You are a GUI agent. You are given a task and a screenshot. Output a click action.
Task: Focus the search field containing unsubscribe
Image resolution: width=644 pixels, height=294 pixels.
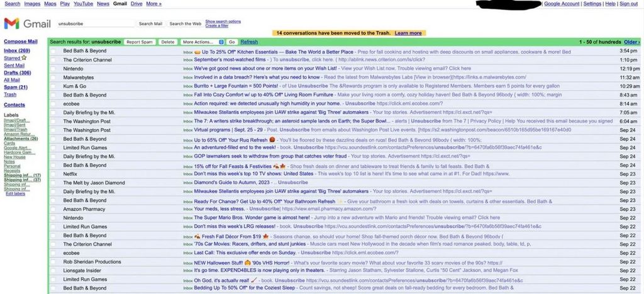(95, 24)
